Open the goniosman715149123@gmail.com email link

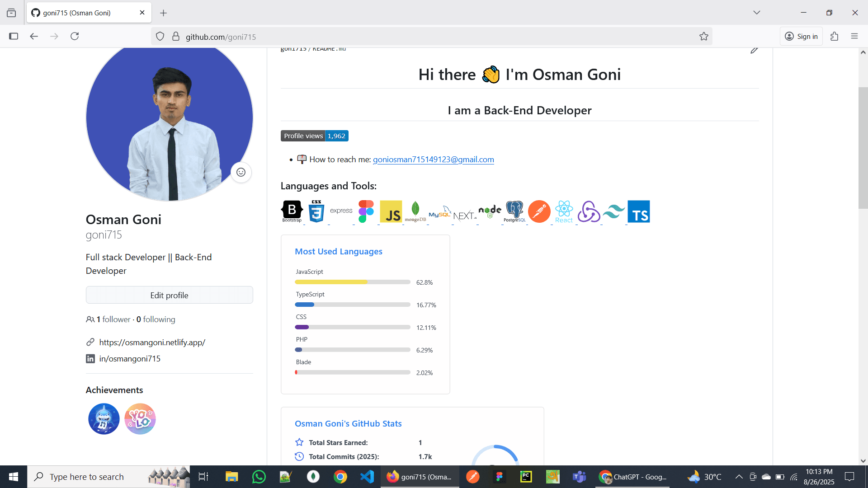pos(433,160)
